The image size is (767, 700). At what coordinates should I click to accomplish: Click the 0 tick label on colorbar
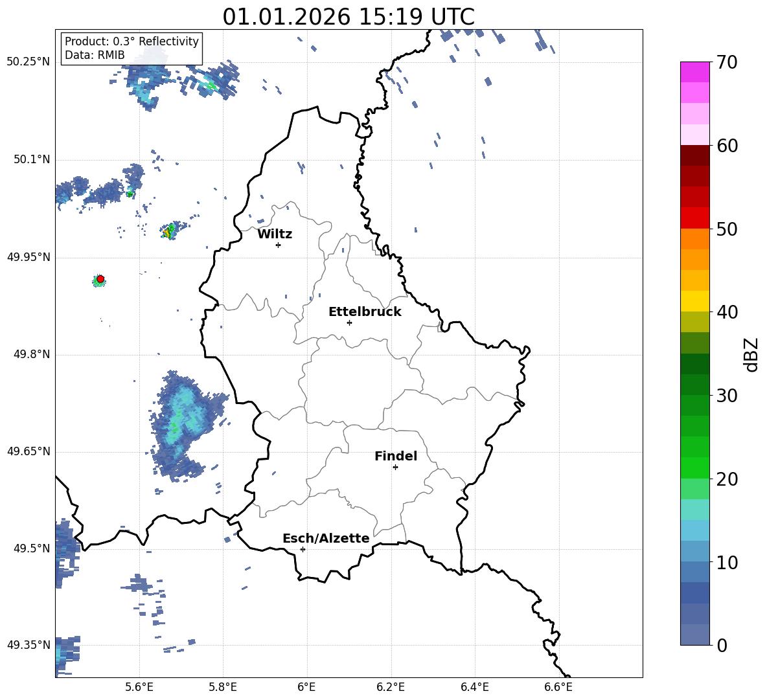(x=722, y=645)
